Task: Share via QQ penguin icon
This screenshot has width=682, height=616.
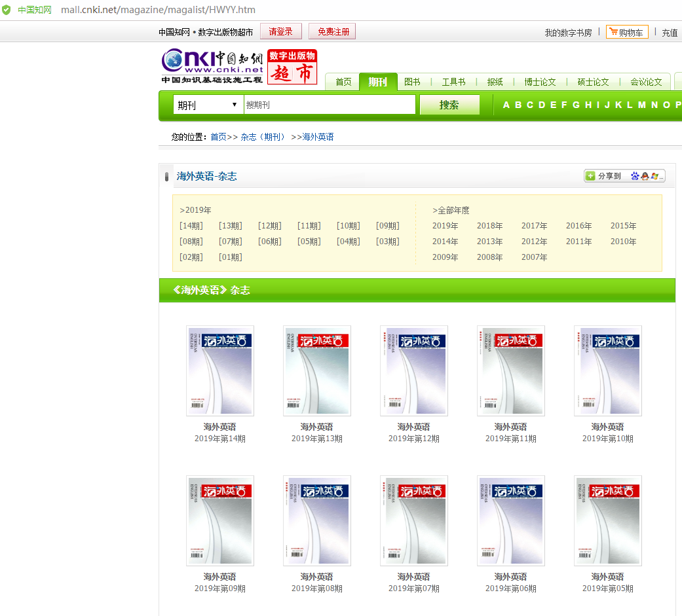Action: 645,175
